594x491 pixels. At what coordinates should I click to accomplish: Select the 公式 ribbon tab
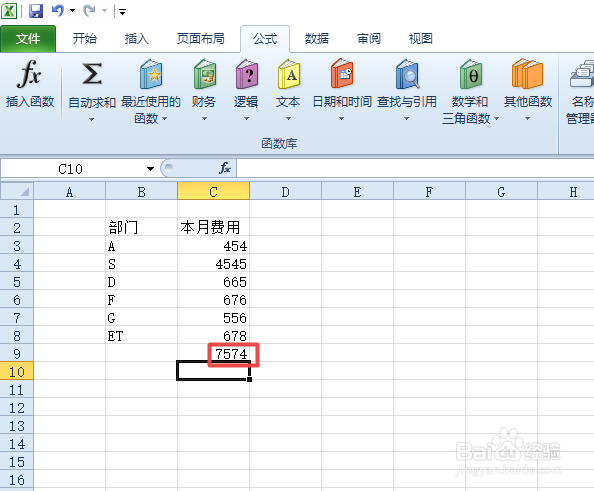click(265, 39)
